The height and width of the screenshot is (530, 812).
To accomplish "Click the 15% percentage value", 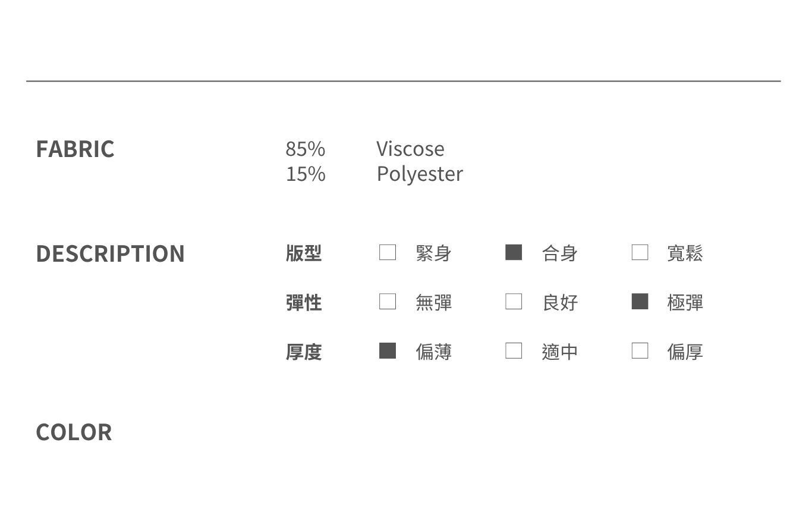I will click(306, 174).
